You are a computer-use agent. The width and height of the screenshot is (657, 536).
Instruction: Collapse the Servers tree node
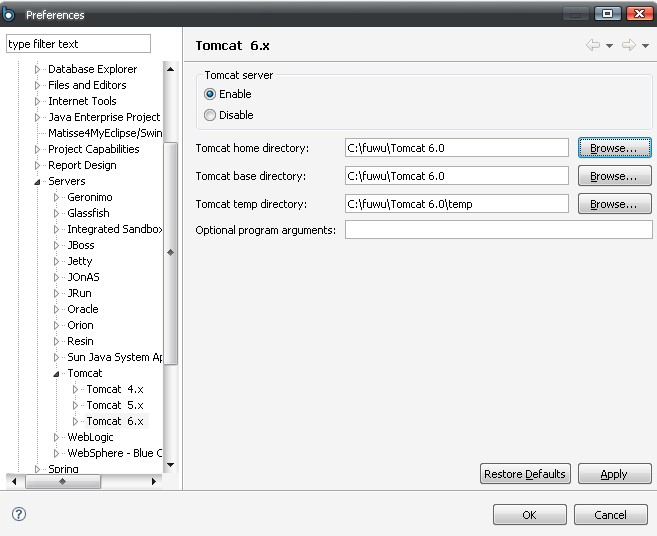click(37, 181)
